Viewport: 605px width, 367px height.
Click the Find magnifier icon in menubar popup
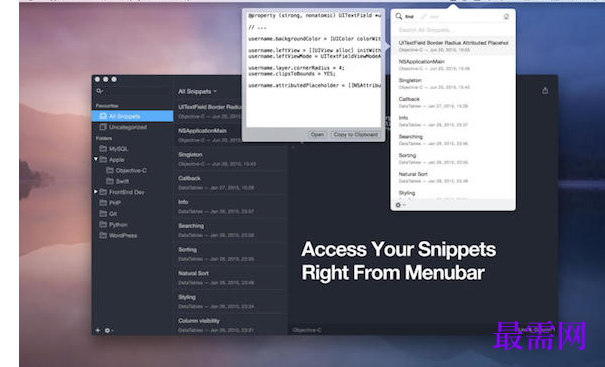[x=399, y=16]
